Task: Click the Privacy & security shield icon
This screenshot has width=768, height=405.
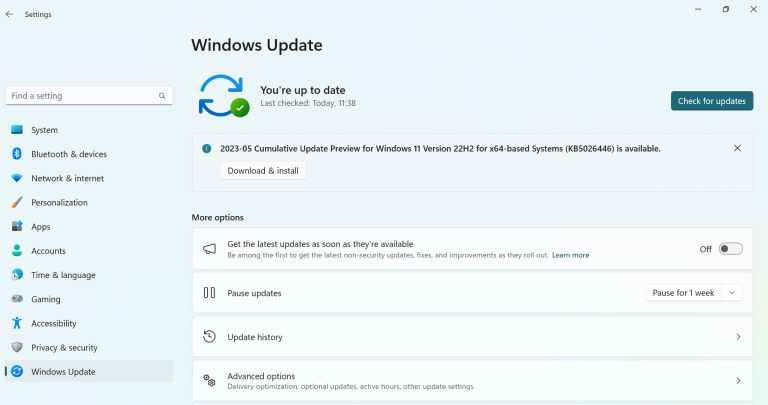Action: coord(17,347)
